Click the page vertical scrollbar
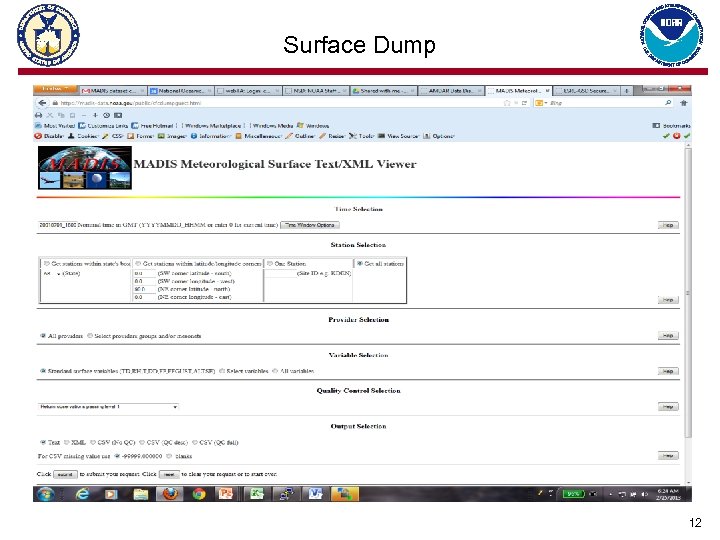 pos(687,292)
